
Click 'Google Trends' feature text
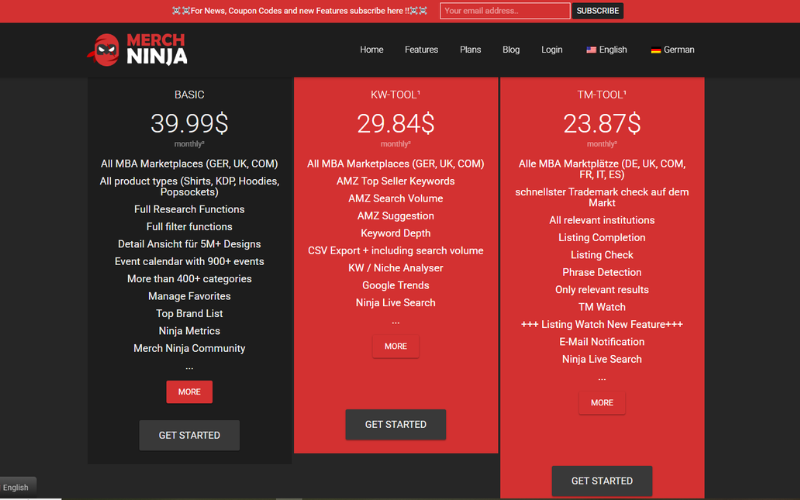(x=395, y=285)
